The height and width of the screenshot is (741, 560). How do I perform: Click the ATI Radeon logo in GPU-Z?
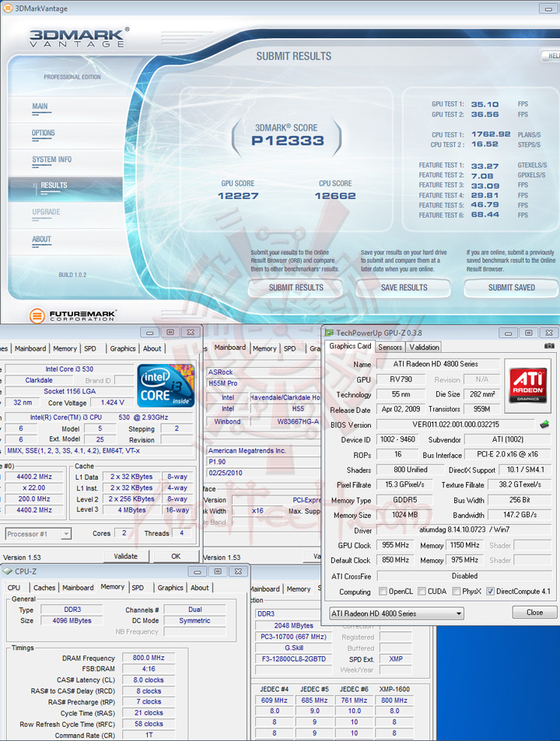point(528,385)
